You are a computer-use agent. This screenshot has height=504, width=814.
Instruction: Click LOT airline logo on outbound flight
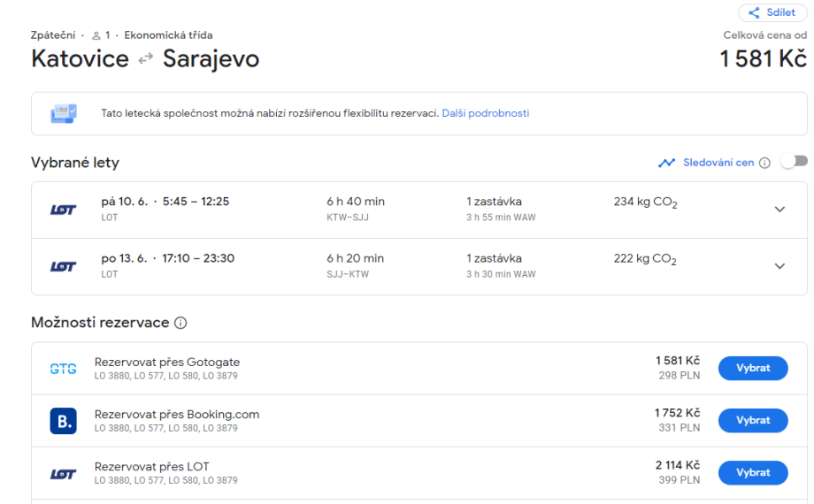tap(63, 210)
